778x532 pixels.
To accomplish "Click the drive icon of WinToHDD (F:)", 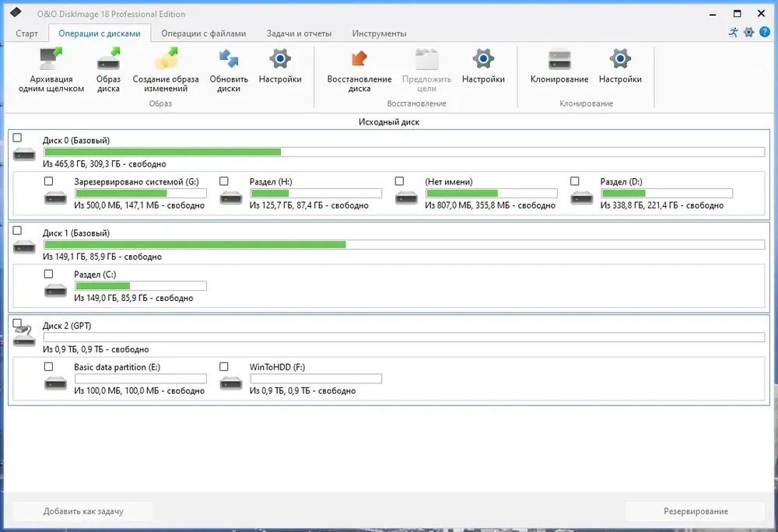I will pyautogui.click(x=231, y=383).
